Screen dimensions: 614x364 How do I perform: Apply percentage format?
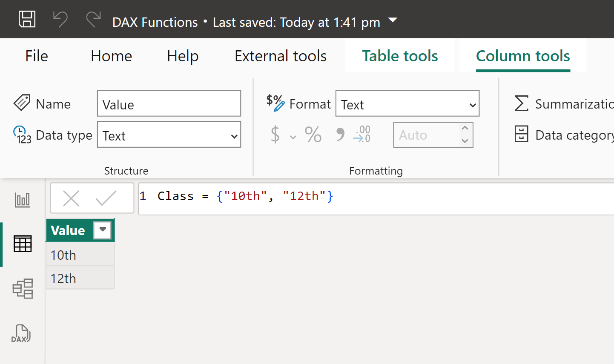point(313,135)
